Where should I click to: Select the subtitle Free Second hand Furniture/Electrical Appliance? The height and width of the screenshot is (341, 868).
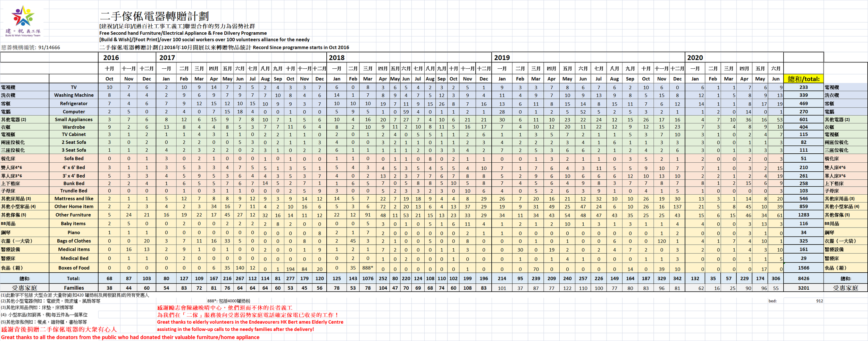pos(183,33)
